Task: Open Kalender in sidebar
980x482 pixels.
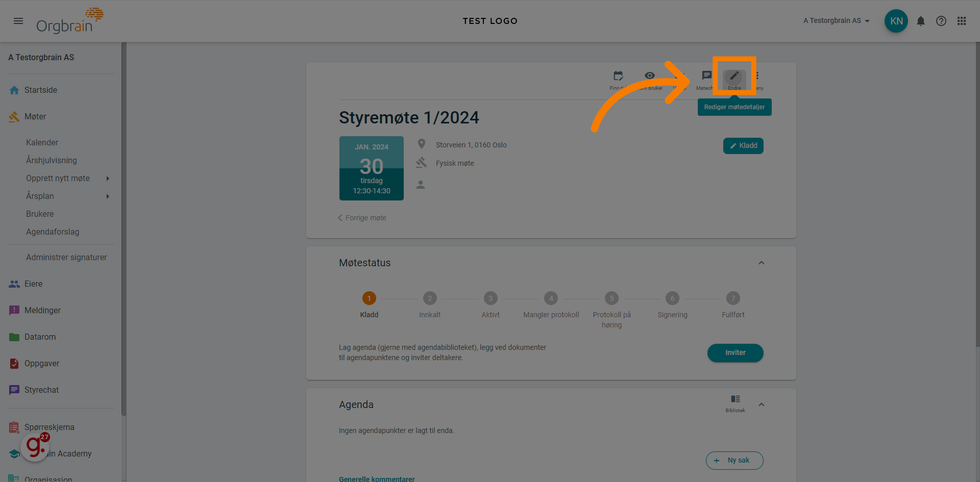Action: 42,143
